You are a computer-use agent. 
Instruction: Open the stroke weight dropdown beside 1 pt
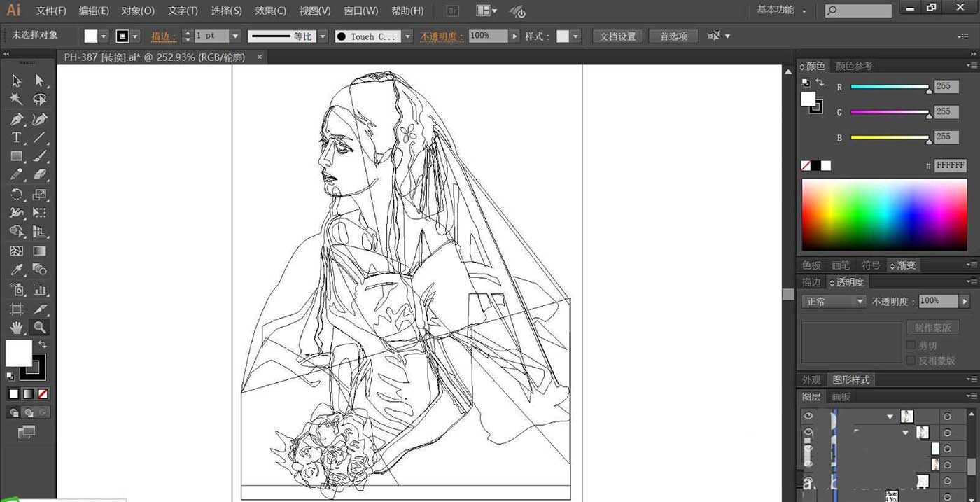[x=235, y=36]
